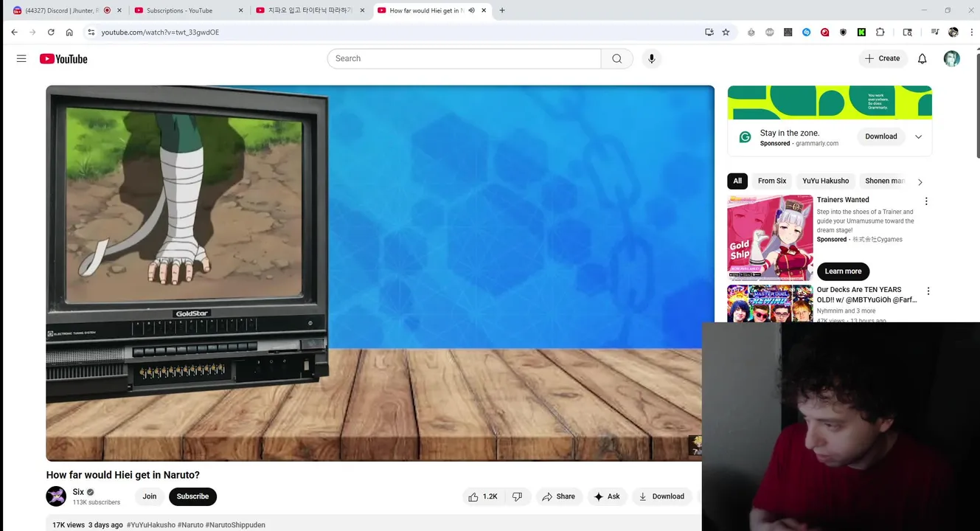Bookmark this page with star icon

(726, 32)
